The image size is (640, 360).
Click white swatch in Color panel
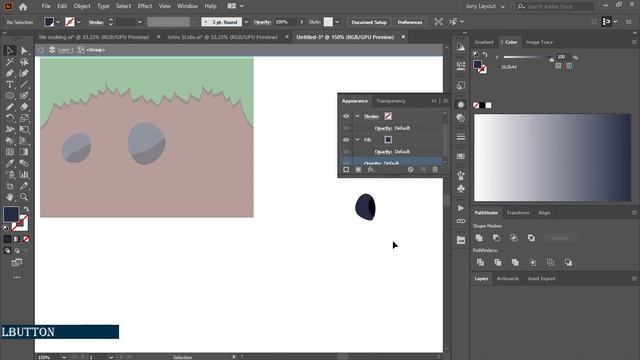click(489, 105)
